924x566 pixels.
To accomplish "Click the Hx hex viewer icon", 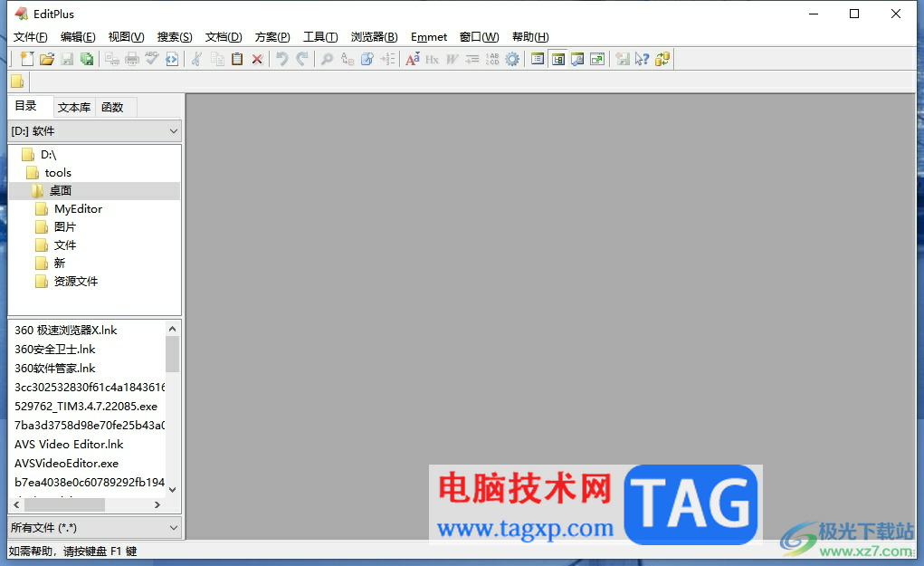I will (x=432, y=59).
